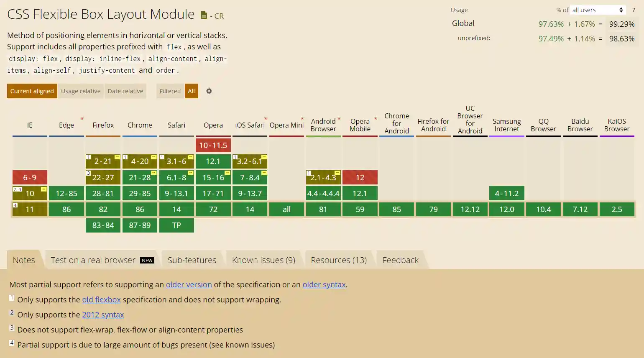This screenshot has width=644, height=358.
Task: Click the Chrome 86 current version cell
Action: pyautogui.click(x=140, y=209)
